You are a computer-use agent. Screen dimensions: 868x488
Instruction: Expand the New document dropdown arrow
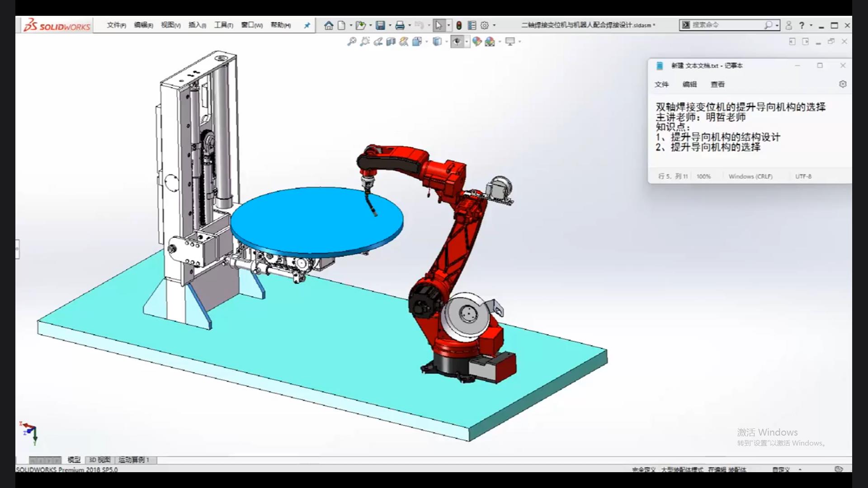[351, 25]
